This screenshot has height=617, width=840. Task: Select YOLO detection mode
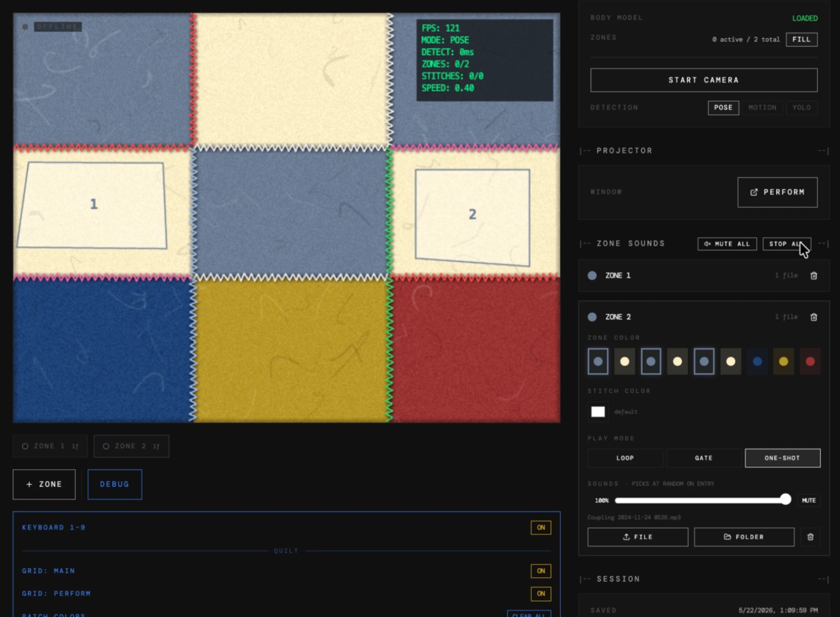(x=801, y=108)
